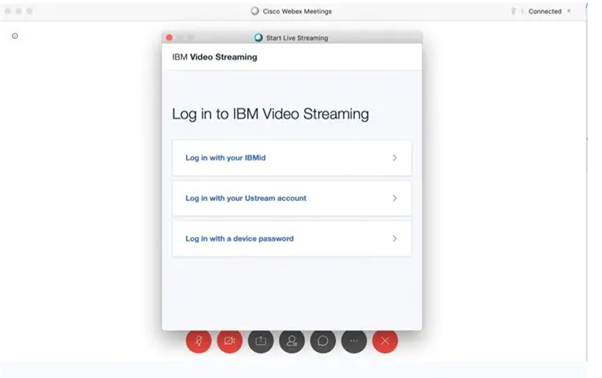Click Log in with your Ustream account

(x=292, y=198)
